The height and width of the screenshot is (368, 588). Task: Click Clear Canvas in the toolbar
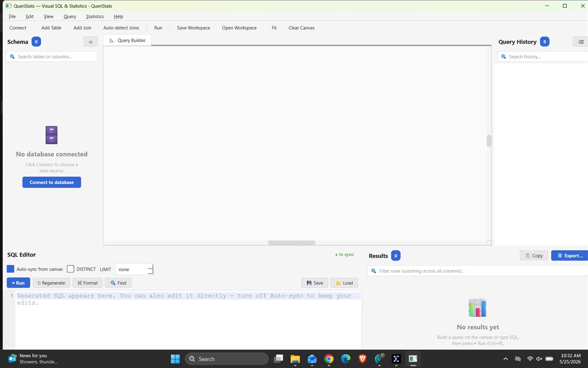pos(301,28)
